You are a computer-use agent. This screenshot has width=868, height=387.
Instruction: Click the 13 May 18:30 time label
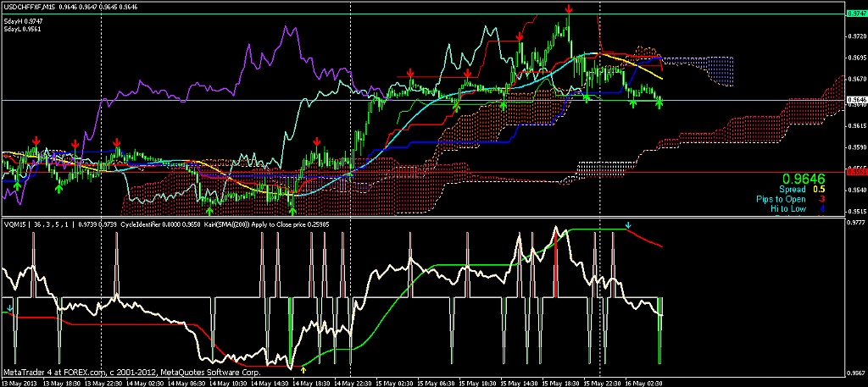(61, 383)
